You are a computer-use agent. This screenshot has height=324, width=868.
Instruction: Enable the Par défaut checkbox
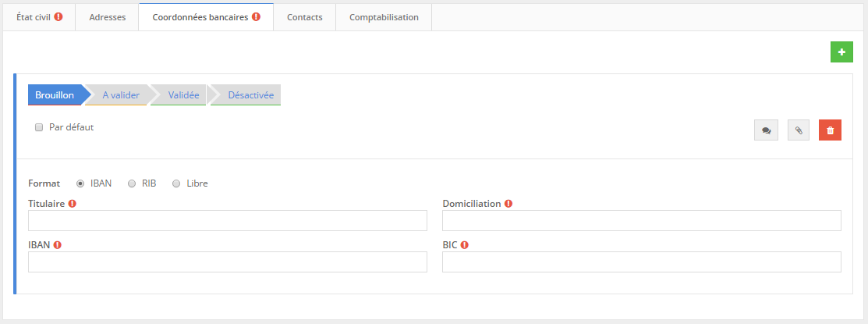click(39, 127)
